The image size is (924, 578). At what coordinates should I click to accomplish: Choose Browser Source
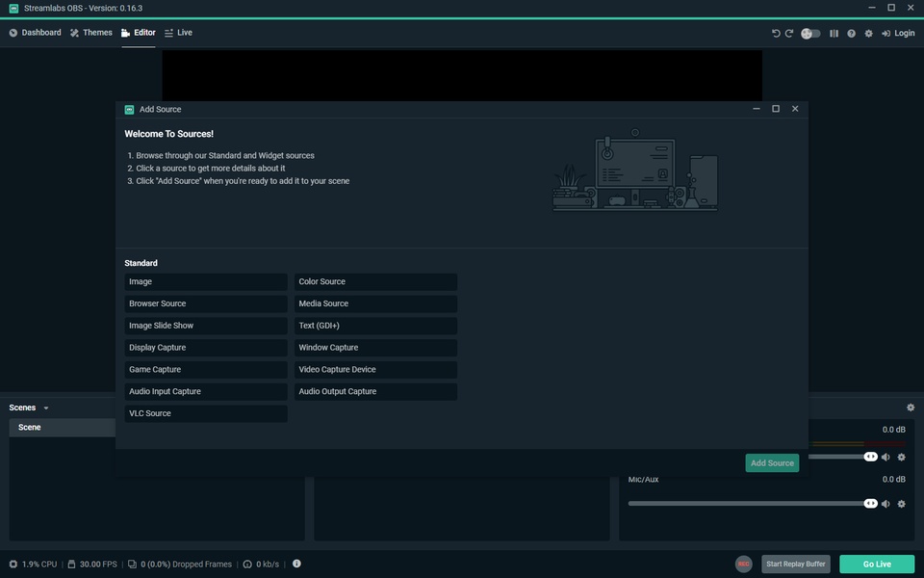pos(206,303)
